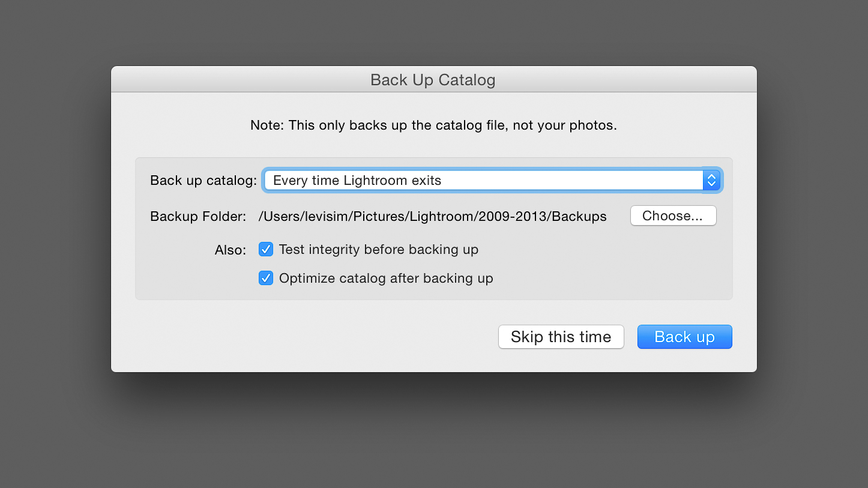868x488 pixels.
Task: Click the blue stepper arrows on the frequency selector
Action: [x=711, y=180]
